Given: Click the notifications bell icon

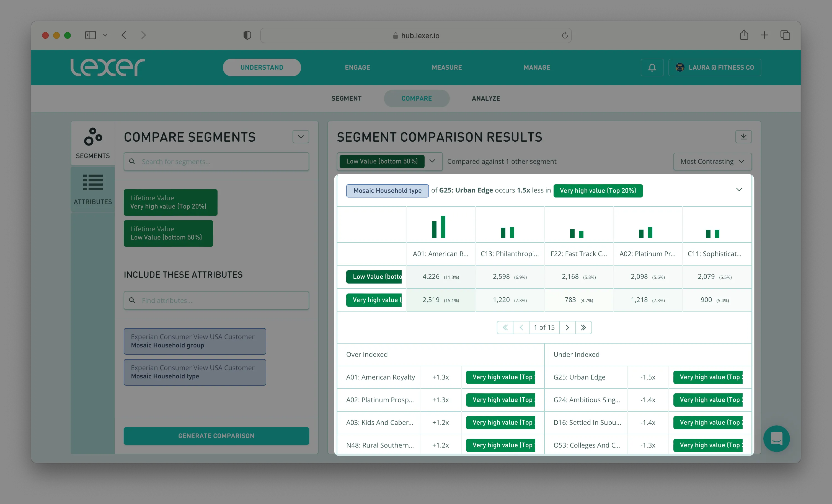Looking at the screenshot, I should coord(652,67).
